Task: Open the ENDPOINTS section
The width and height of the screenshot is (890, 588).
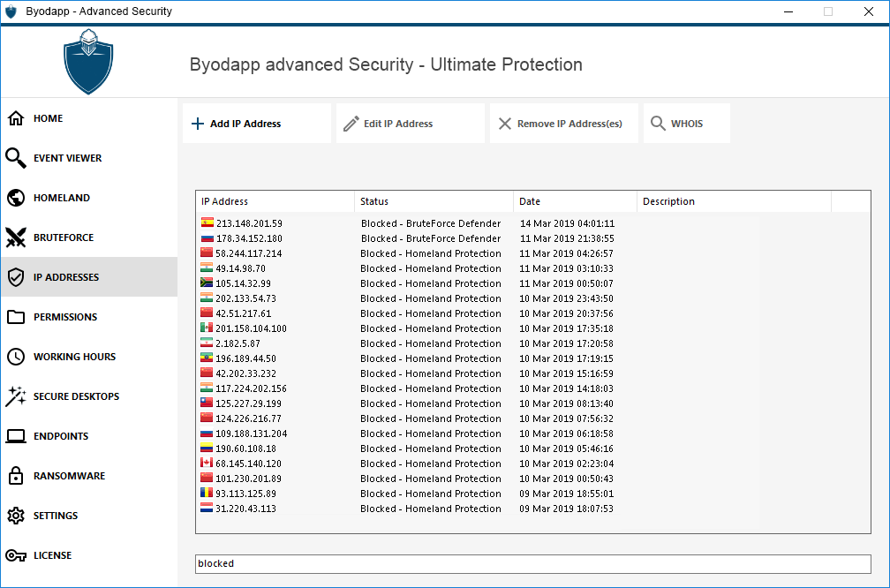Action: click(x=89, y=436)
